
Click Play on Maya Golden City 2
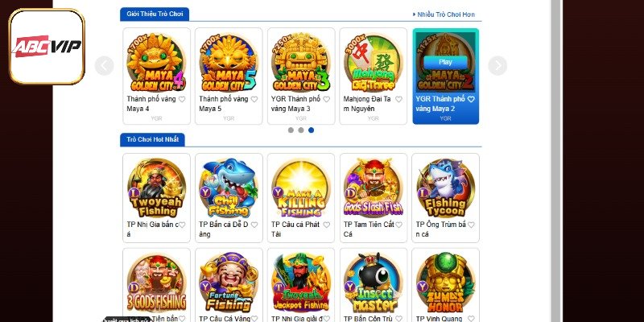[x=446, y=62]
